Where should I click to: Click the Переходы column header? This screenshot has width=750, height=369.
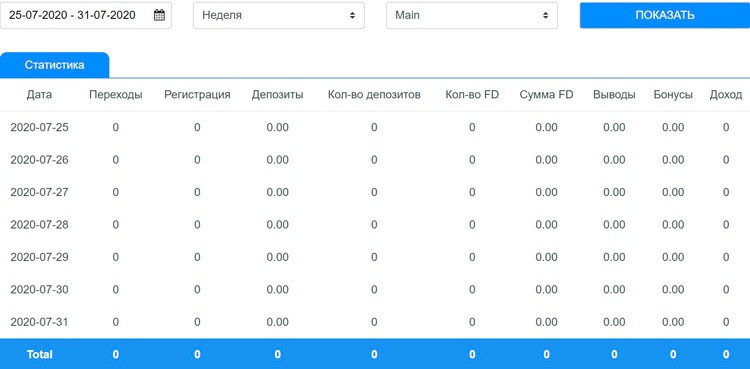[116, 95]
